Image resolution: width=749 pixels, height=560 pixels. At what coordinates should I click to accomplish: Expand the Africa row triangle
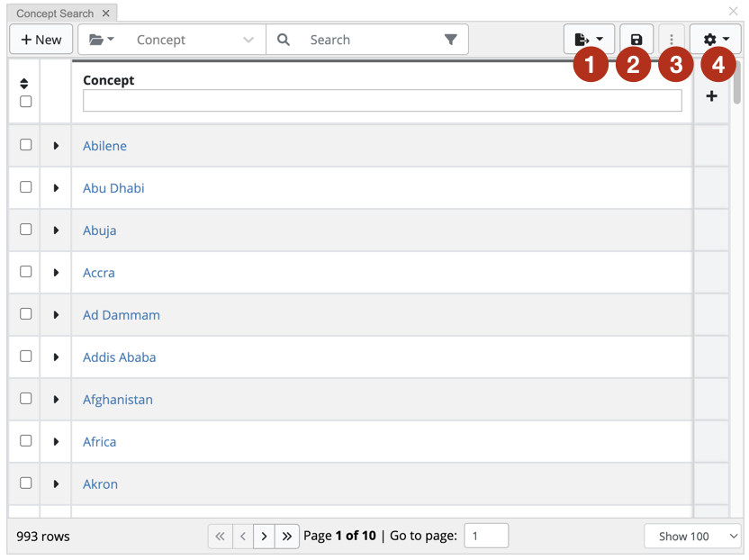[56, 442]
